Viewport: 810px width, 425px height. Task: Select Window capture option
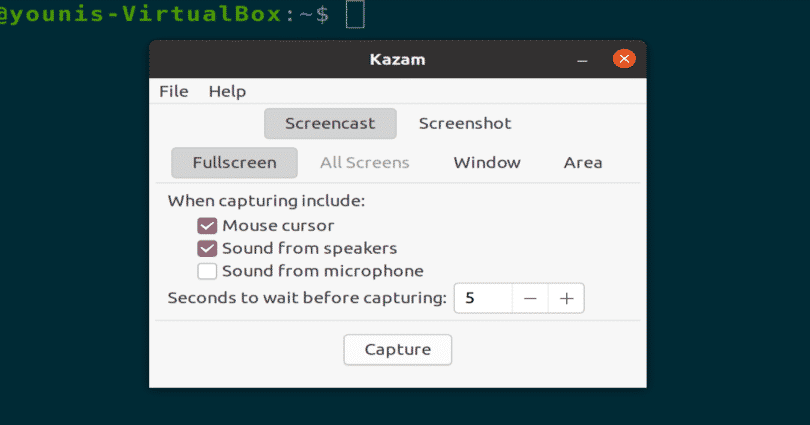(x=487, y=163)
